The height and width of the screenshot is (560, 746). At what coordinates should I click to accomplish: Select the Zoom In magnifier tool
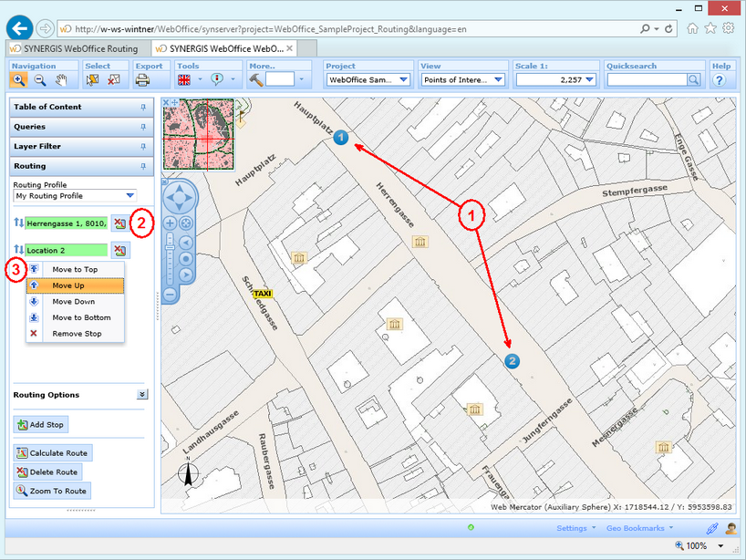pos(18,79)
